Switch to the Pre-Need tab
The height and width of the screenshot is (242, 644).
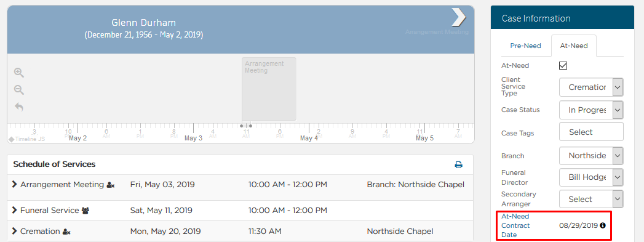click(x=525, y=46)
